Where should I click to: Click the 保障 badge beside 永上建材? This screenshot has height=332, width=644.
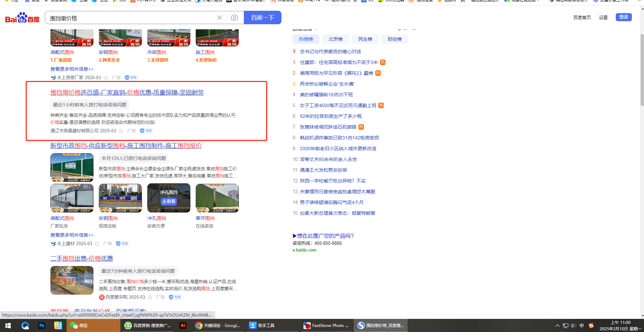[122, 243]
